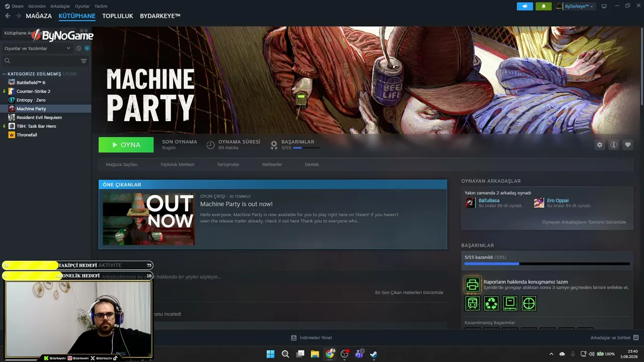Image resolution: width=644 pixels, height=362 pixels.
Task: Click Oynayan Arkadaşların Tümünü Görüntüle
Action: point(584,222)
